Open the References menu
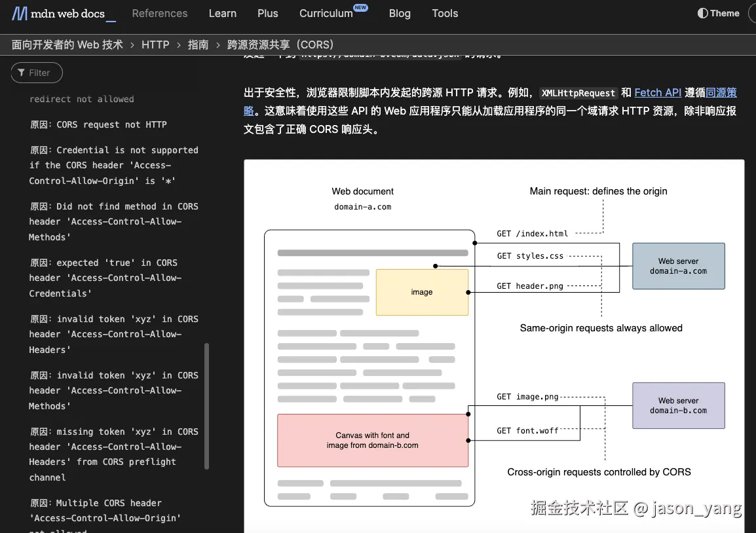The image size is (756, 533). [160, 14]
